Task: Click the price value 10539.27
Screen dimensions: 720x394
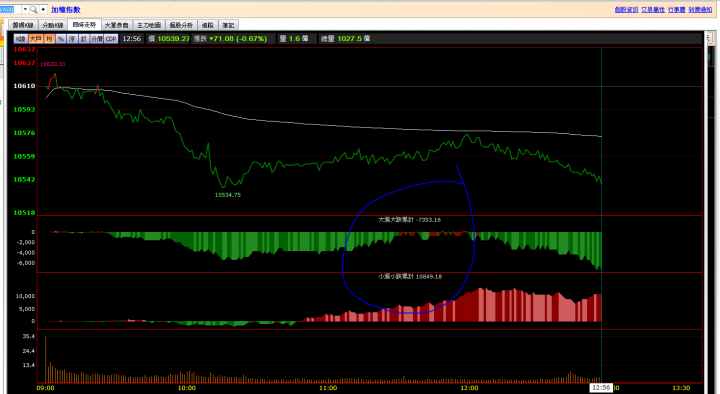Action: click(x=174, y=39)
